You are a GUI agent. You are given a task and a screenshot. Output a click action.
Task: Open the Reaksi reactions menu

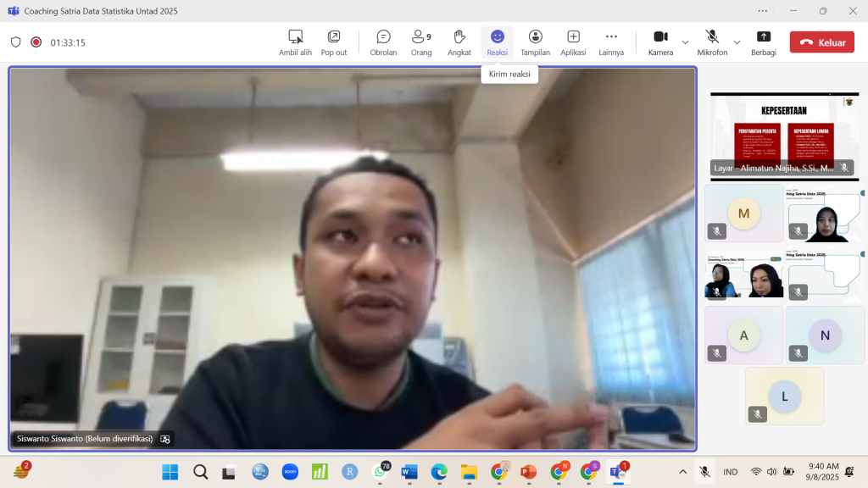click(498, 42)
